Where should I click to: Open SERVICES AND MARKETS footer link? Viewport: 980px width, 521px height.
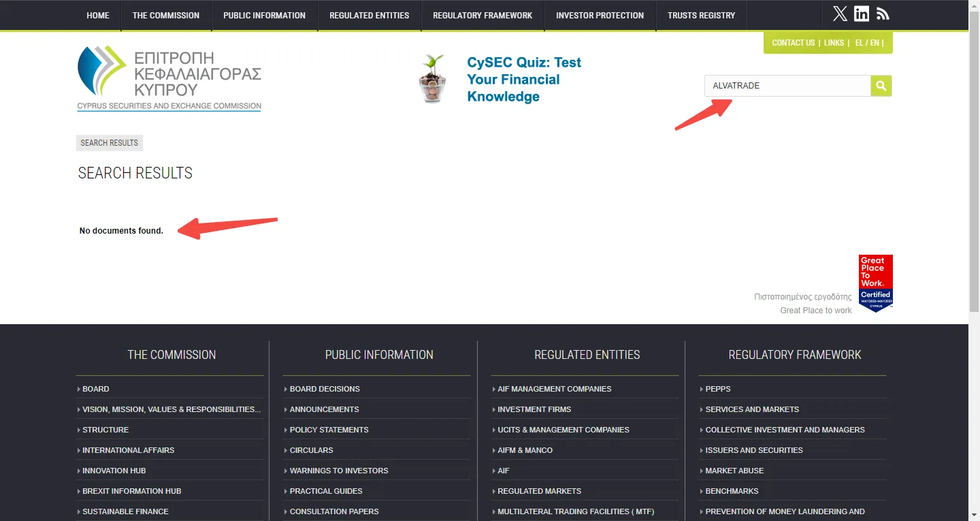[x=752, y=409]
